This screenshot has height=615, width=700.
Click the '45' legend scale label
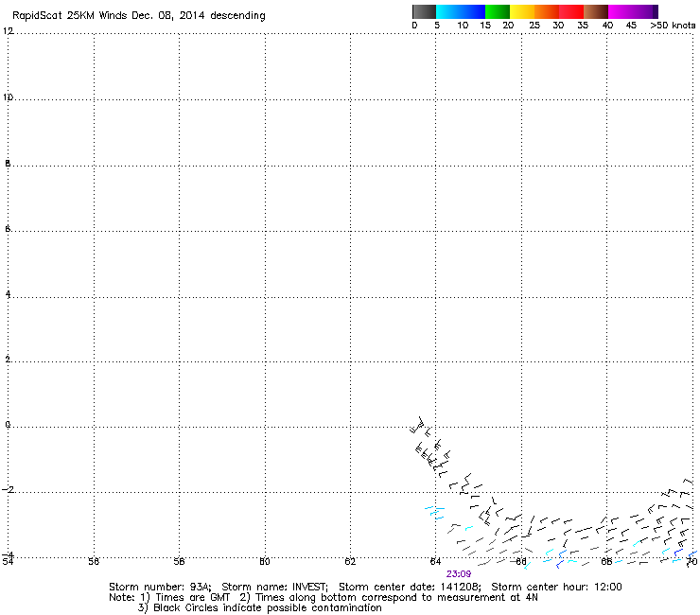pyautogui.click(x=631, y=26)
